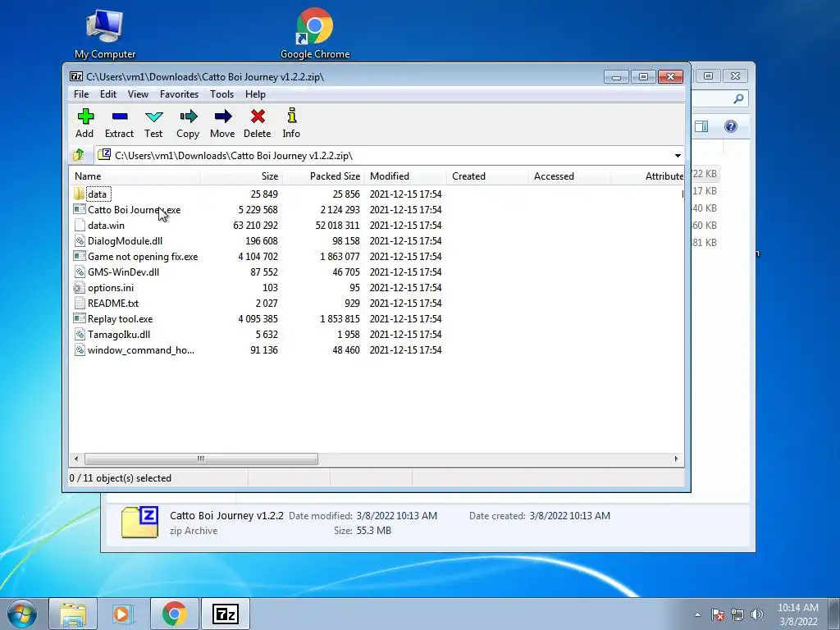This screenshot has height=630, width=840.
Task: Click the 7-Zip taskbar button
Action: (x=225, y=614)
